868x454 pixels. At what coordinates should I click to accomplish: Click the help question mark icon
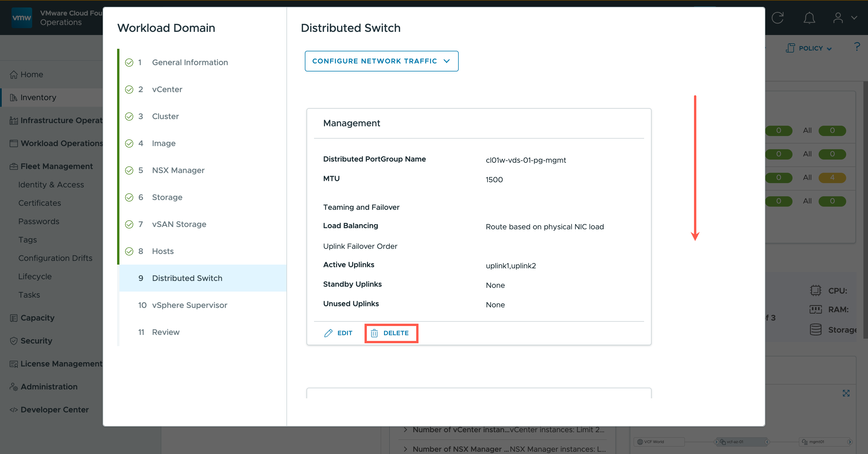click(857, 47)
